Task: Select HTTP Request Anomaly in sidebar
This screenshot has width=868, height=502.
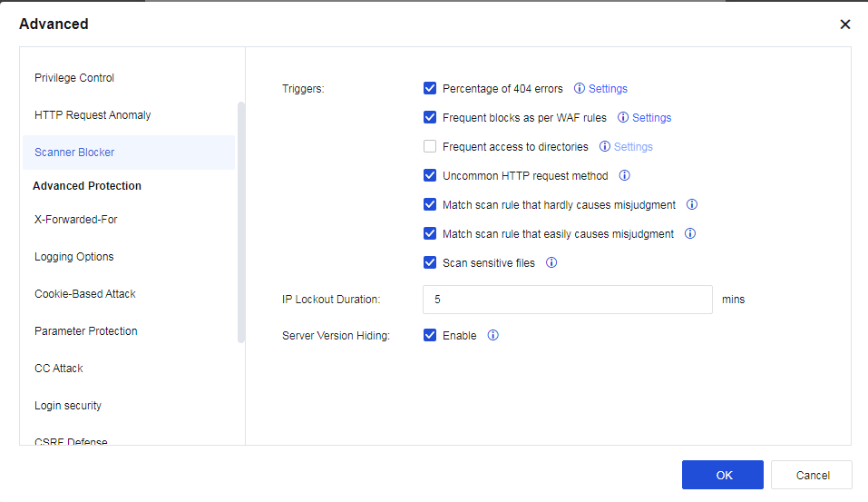Action: pyautogui.click(x=93, y=115)
